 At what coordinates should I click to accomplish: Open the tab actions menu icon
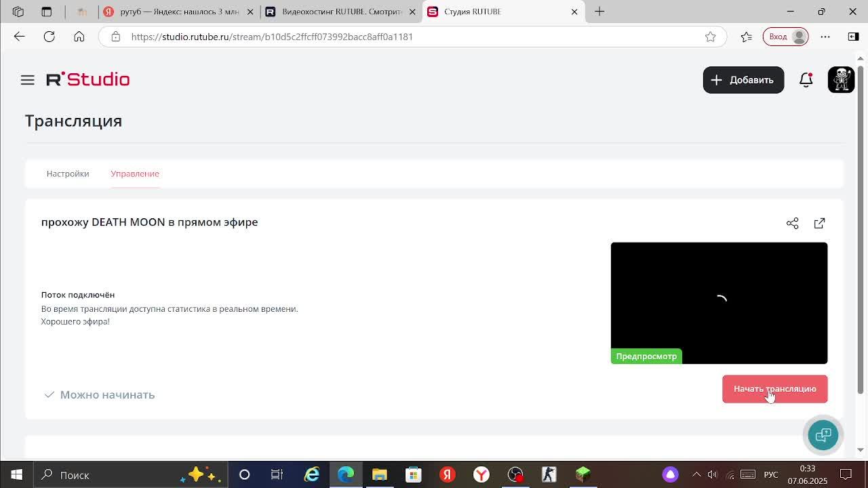[46, 12]
